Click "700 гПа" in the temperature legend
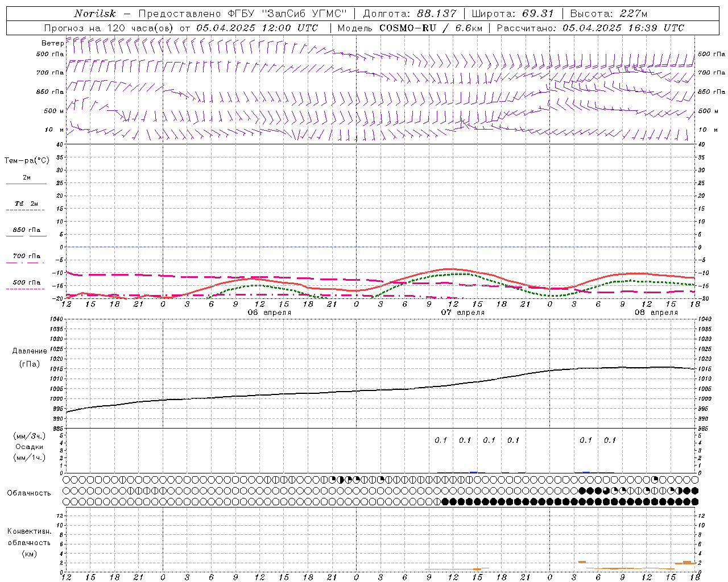The width and height of the screenshot is (728, 582). click(27, 256)
